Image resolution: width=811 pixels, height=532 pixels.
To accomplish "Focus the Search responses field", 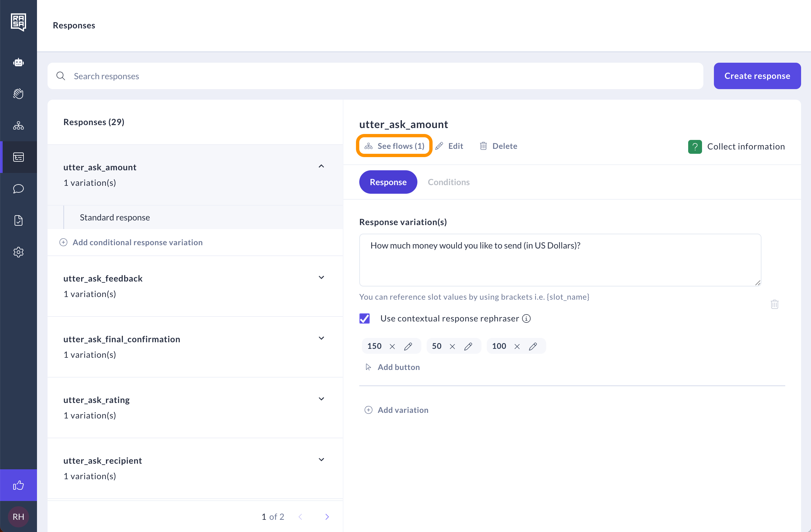I will tap(375, 76).
